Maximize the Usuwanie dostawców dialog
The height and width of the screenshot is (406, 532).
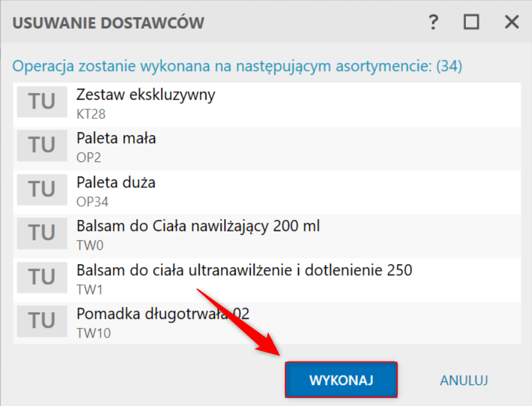pos(471,22)
